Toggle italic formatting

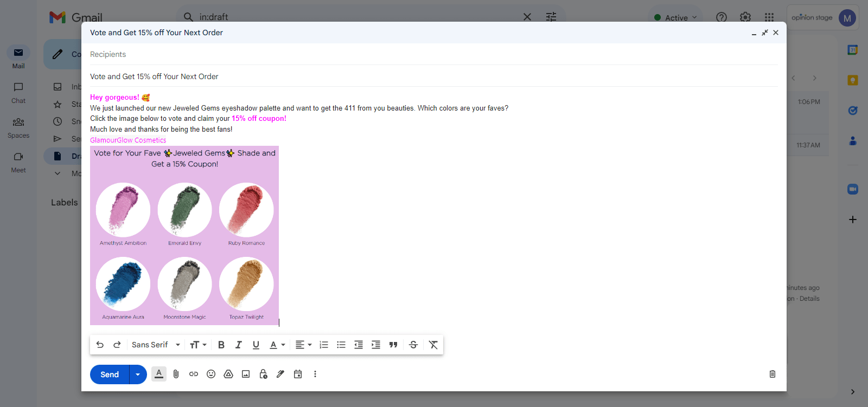(238, 345)
